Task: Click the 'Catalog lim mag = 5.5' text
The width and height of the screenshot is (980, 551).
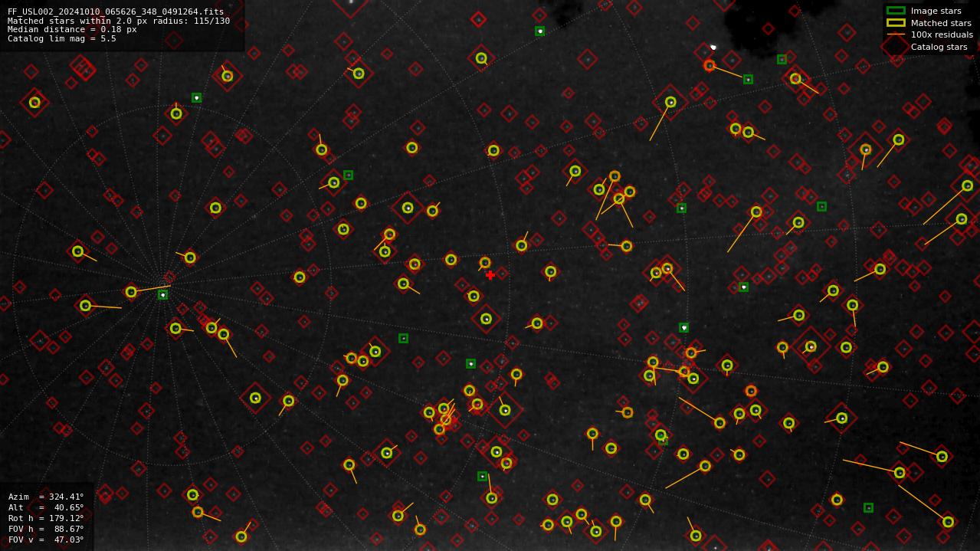Action: pyautogui.click(x=62, y=38)
